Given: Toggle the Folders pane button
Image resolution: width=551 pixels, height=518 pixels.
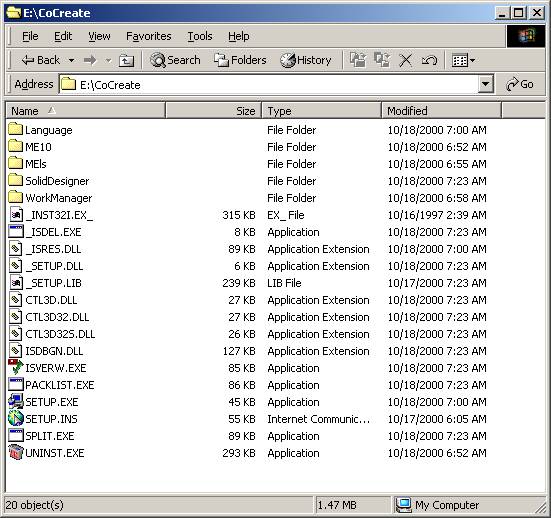Looking at the screenshot, I should [x=240, y=60].
